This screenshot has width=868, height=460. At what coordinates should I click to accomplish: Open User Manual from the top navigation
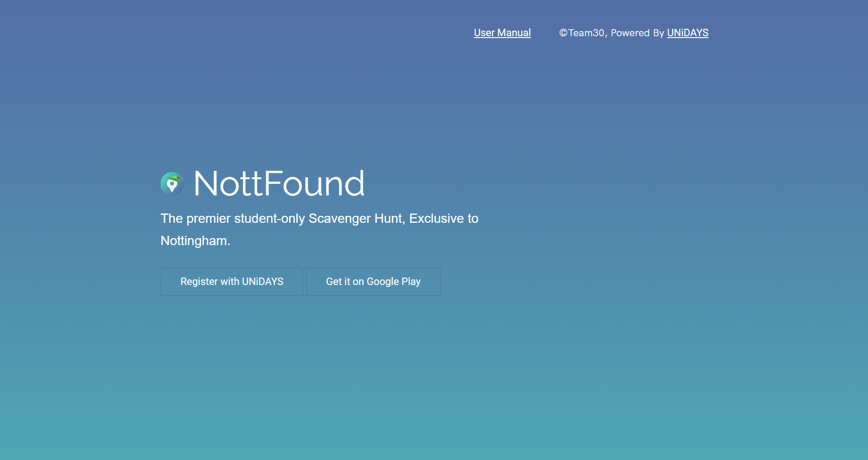coord(502,32)
